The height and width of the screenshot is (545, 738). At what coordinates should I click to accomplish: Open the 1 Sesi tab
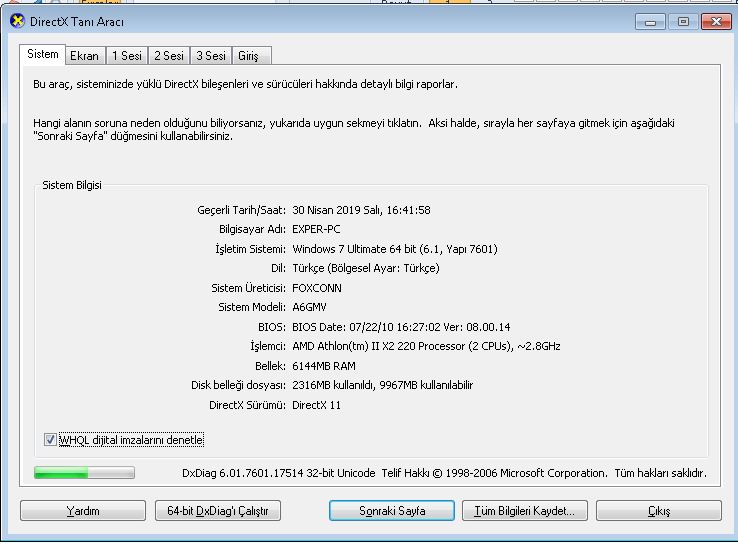(x=127, y=56)
